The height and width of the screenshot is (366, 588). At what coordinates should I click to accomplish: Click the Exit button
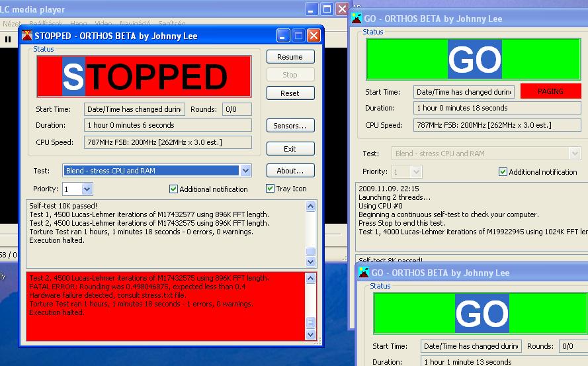[290, 149]
